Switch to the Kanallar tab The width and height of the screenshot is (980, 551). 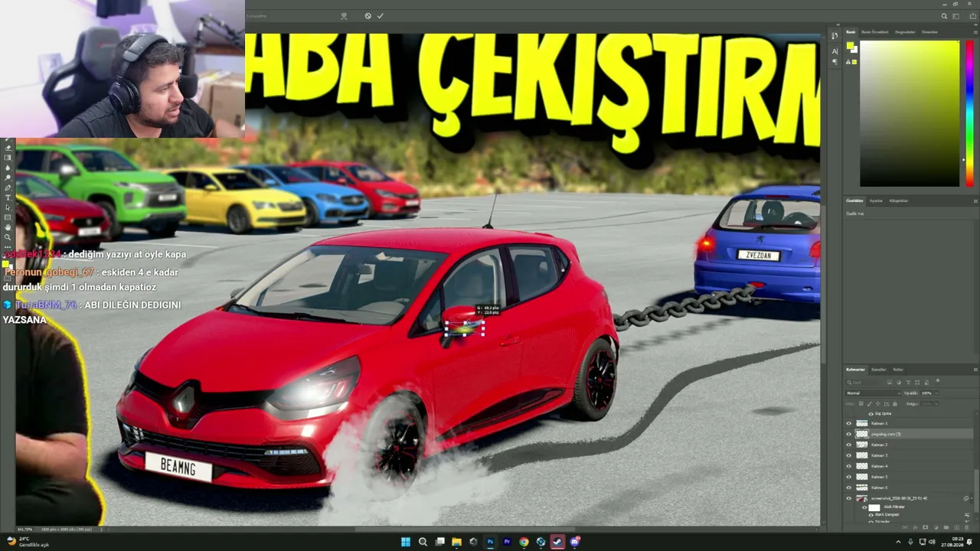[x=879, y=370]
